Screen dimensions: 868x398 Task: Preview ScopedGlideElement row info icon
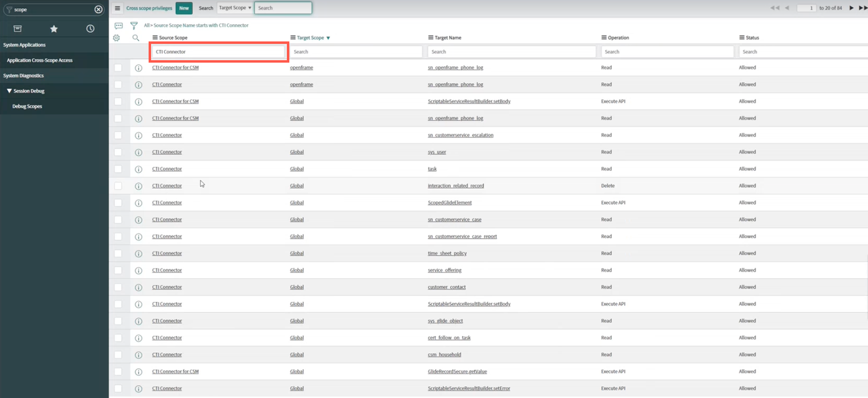(x=139, y=203)
